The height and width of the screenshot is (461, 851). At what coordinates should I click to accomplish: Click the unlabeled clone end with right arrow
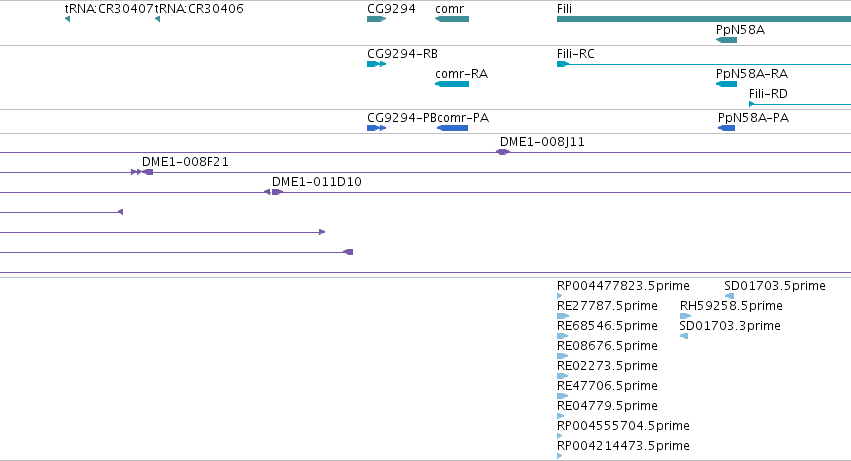point(322,232)
